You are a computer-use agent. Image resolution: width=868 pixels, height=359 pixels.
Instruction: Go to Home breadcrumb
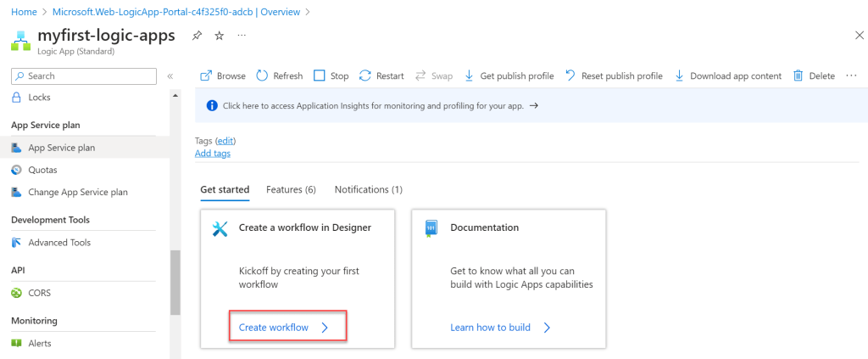pyautogui.click(x=24, y=12)
